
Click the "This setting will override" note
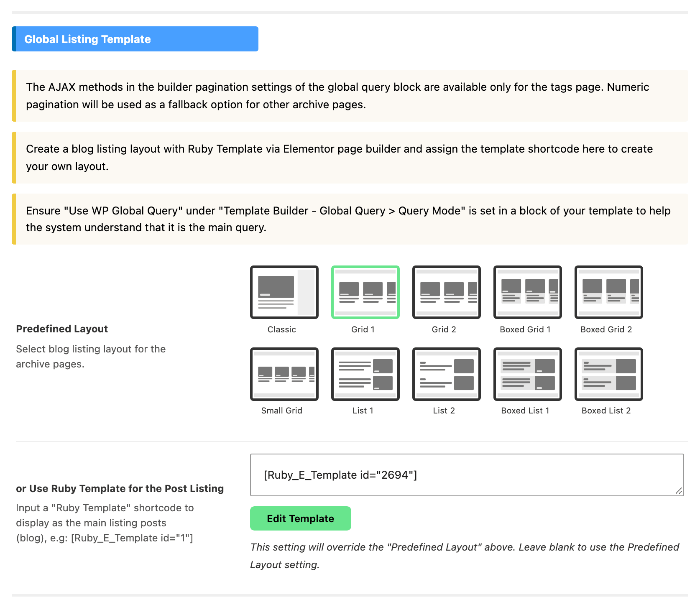click(465, 556)
